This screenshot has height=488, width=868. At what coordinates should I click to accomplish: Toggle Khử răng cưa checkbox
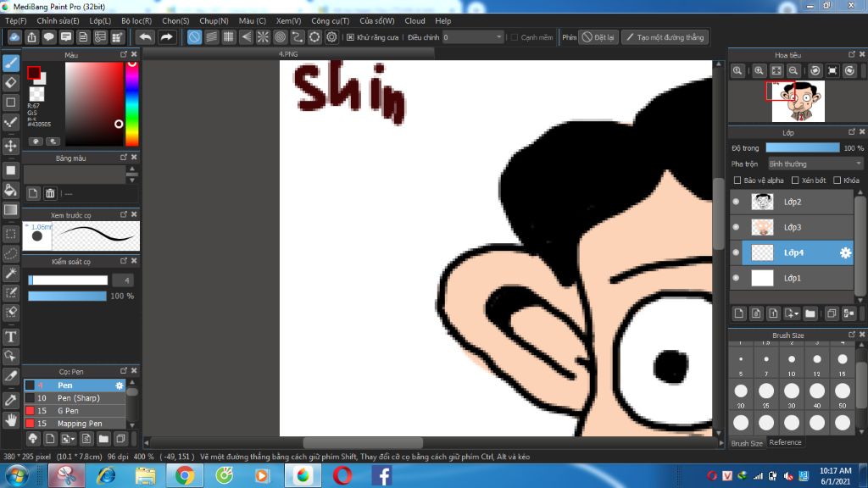point(350,37)
